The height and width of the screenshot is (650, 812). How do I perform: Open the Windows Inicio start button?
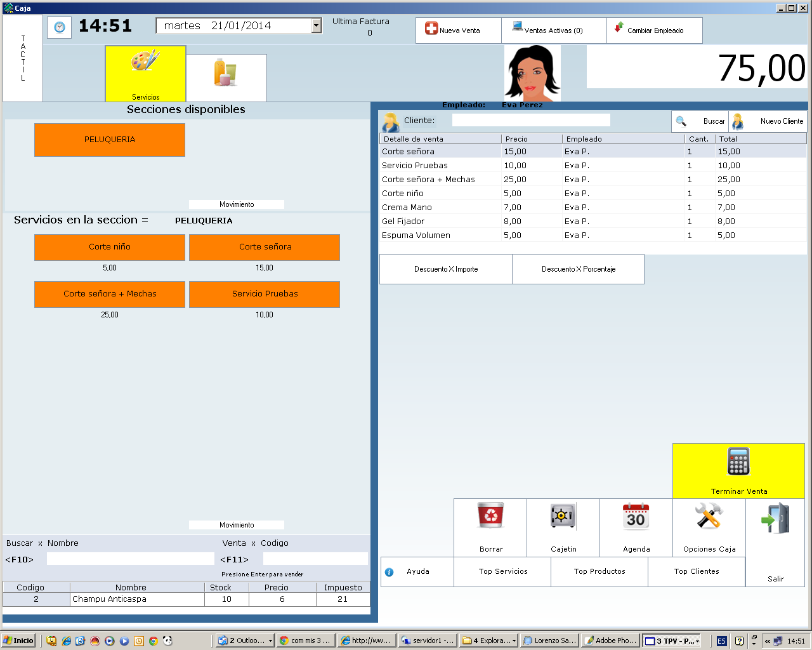[18, 641]
